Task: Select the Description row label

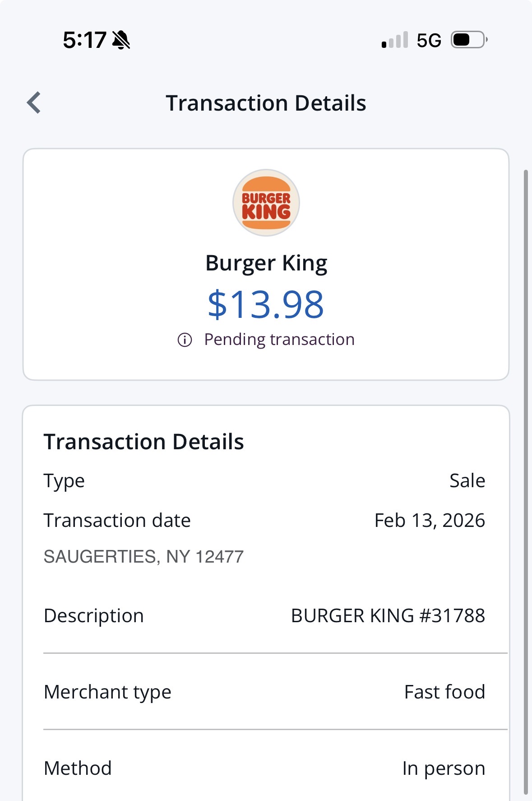Action: pyautogui.click(x=94, y=616)
